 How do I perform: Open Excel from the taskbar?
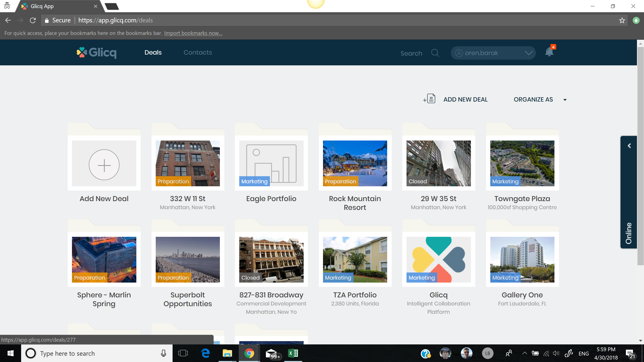pyautogui.click(x=293, y=353)
